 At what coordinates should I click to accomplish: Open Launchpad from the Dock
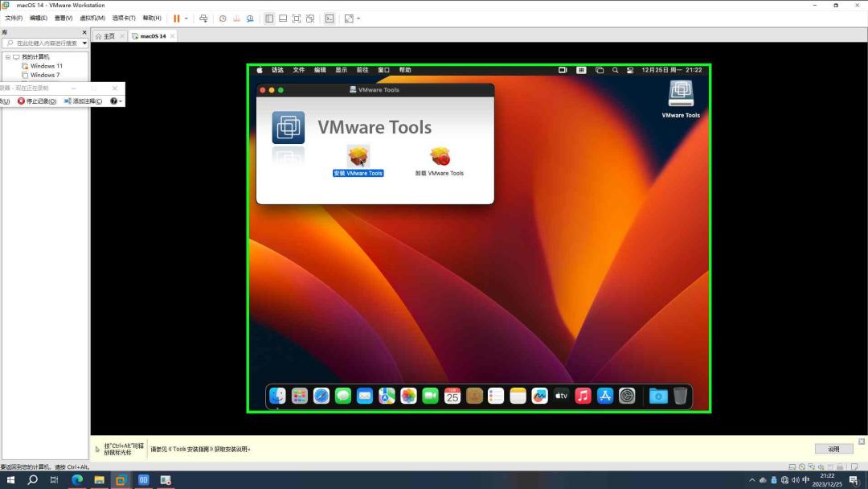pos(299,395)
